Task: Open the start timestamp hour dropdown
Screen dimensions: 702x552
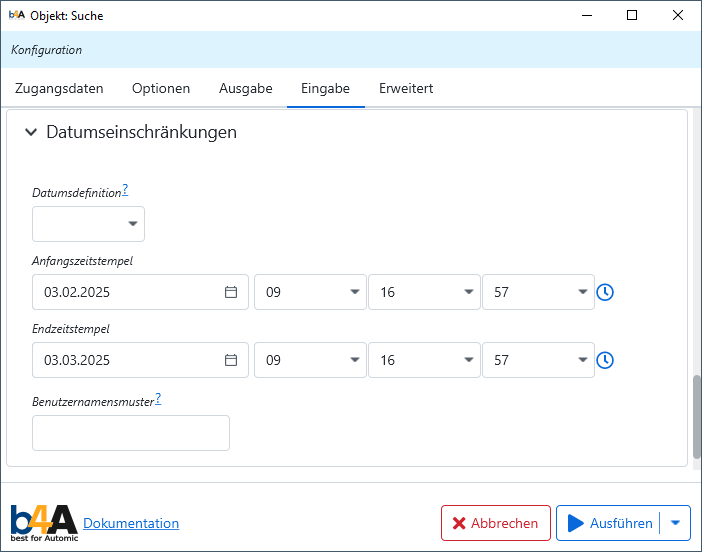Action: 310,292
